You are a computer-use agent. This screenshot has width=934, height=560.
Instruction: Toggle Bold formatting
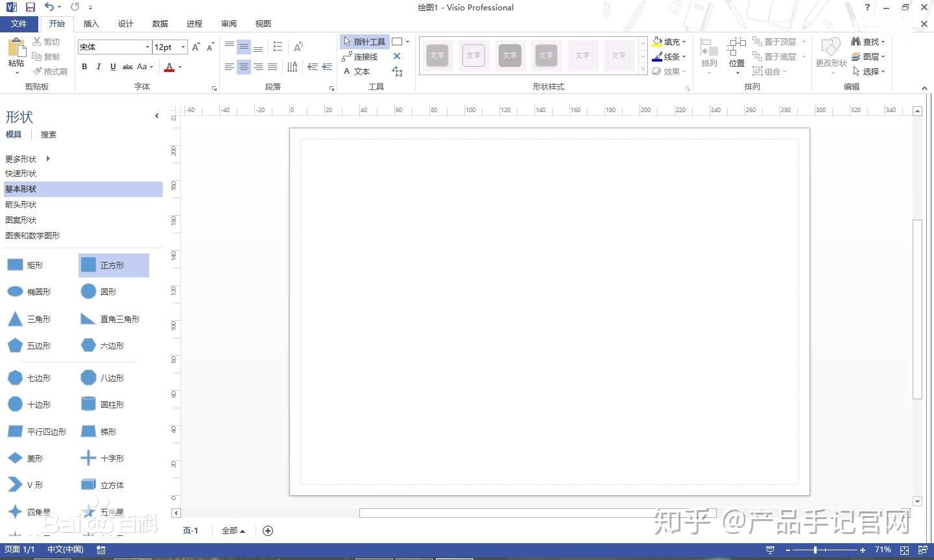pyautogui.click(x=84, y=67)
